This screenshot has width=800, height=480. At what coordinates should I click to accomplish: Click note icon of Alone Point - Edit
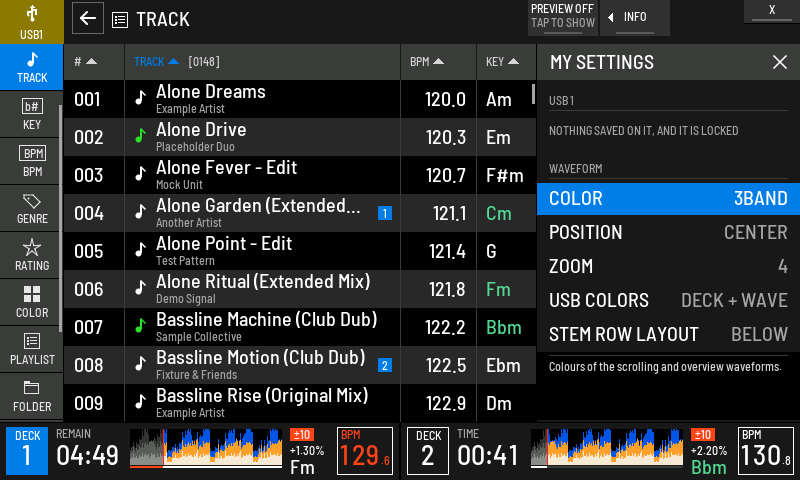(140, 250)
